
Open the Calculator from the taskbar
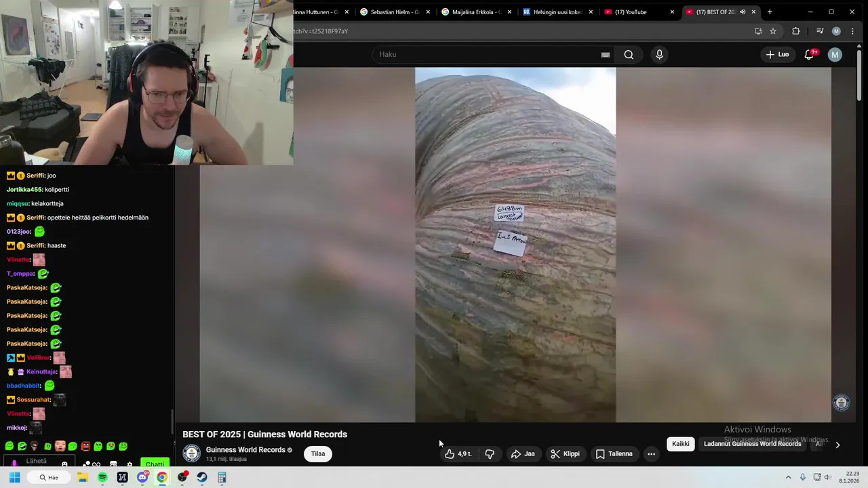(222, 477)
